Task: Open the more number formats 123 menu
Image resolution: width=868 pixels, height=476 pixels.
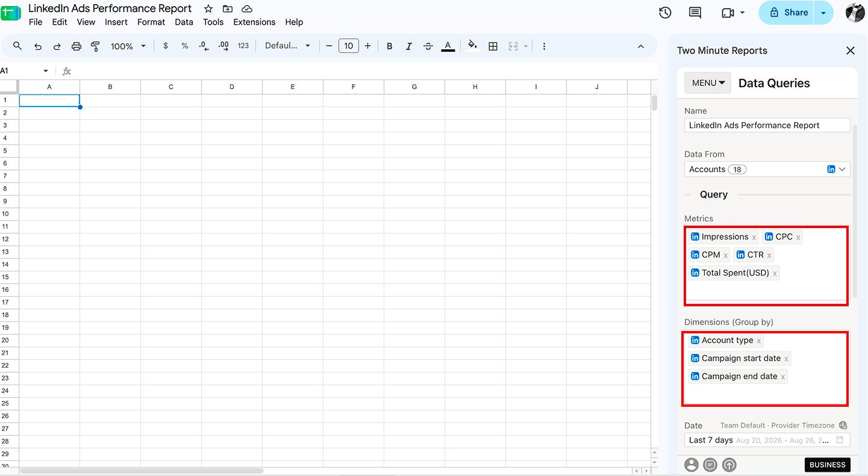Action: [243, 46]
